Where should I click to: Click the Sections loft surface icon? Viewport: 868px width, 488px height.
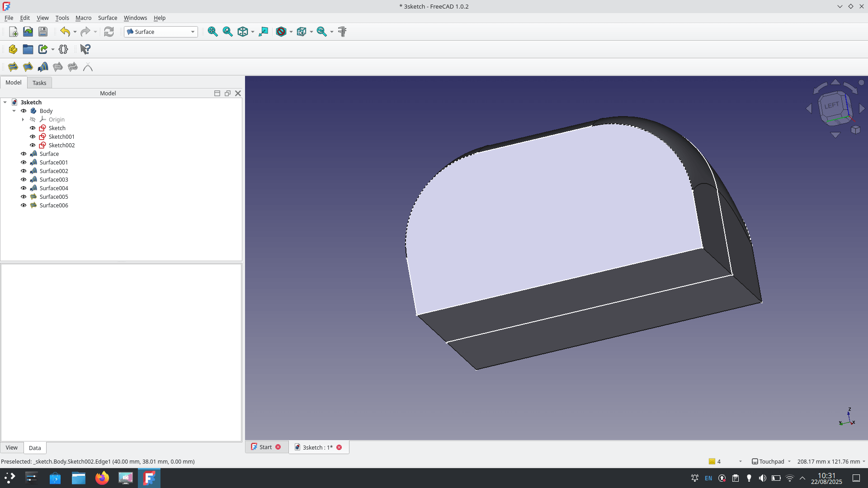(x=43, y=67)
